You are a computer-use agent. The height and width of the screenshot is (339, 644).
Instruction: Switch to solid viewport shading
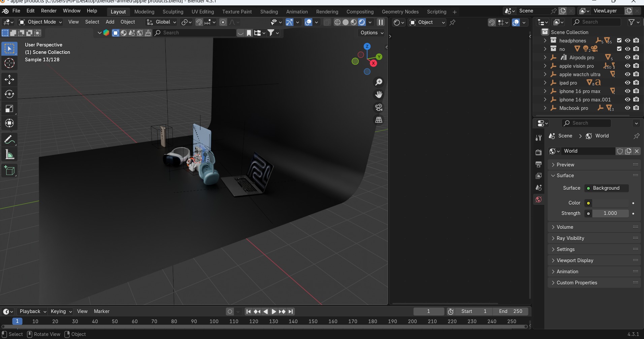click(x=346, y=22)
